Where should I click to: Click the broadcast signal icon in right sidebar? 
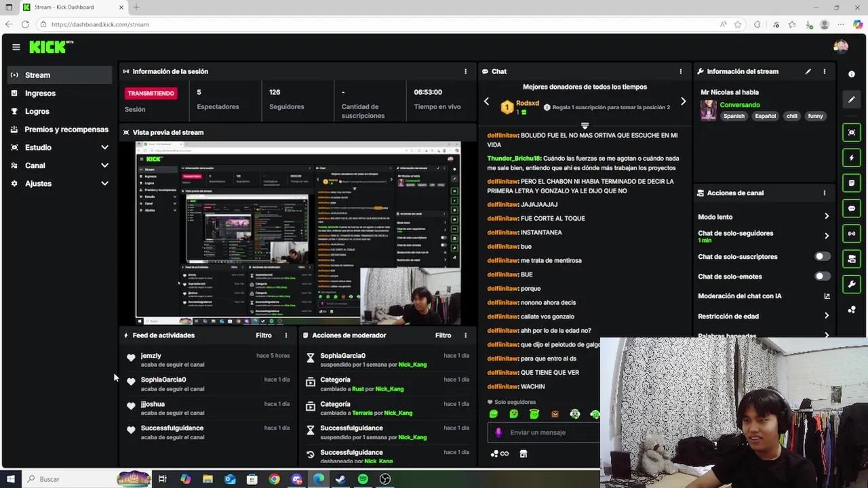coord(852,234)
